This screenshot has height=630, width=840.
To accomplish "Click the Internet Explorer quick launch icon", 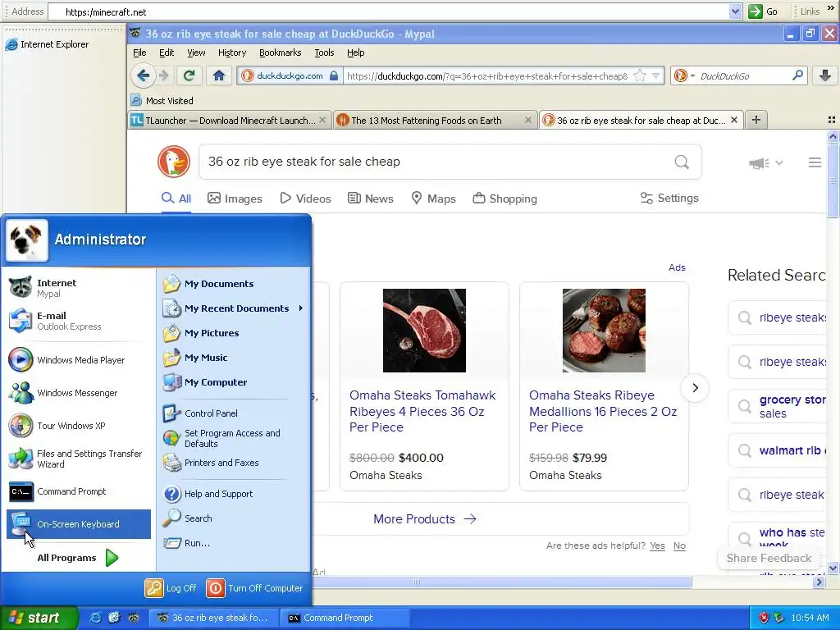I will (95, 618).
